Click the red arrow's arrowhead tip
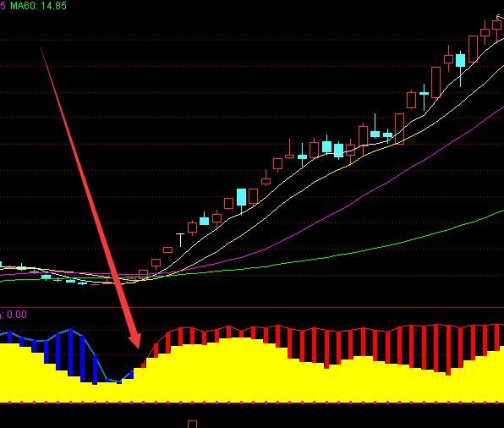 139,347
